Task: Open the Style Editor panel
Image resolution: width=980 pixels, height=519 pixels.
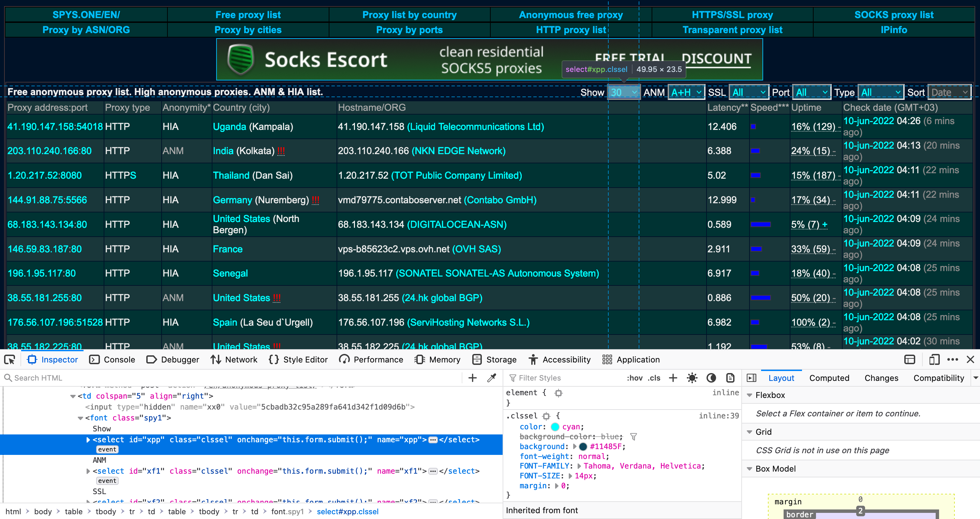Action: coord(298,359)
